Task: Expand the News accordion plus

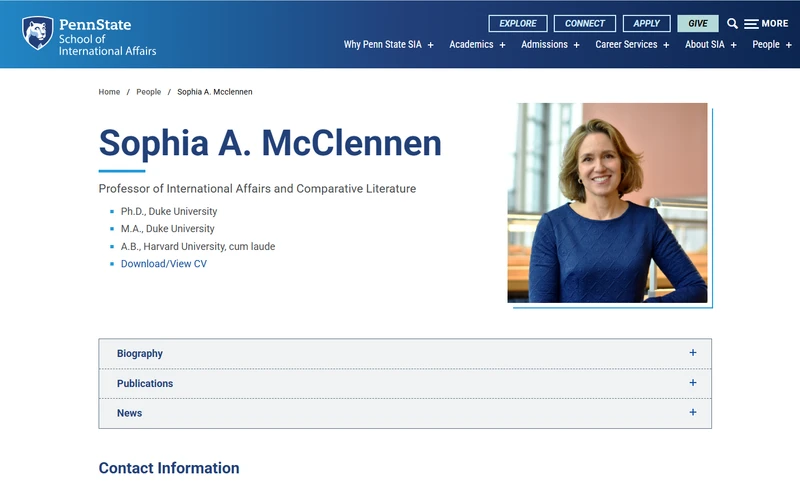Action: 693,412
